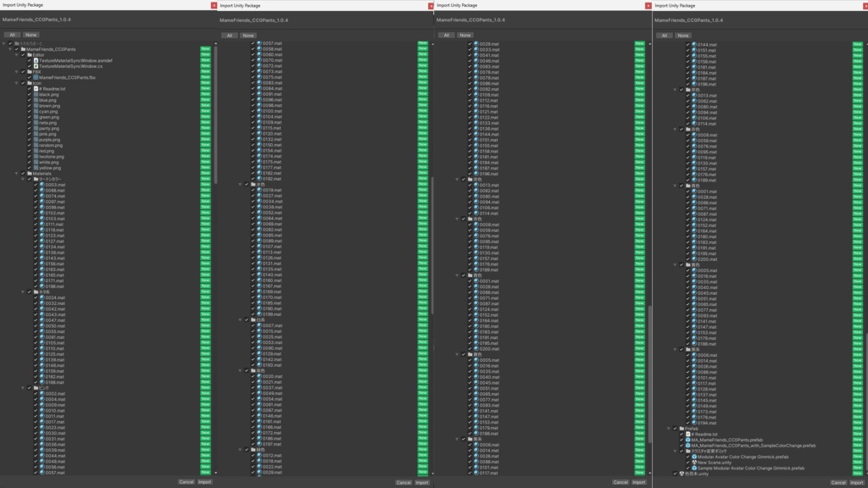Uncheck the Prefab folder checkbox
The height and width of the screenshot is (488, 868).
[676, 428]
